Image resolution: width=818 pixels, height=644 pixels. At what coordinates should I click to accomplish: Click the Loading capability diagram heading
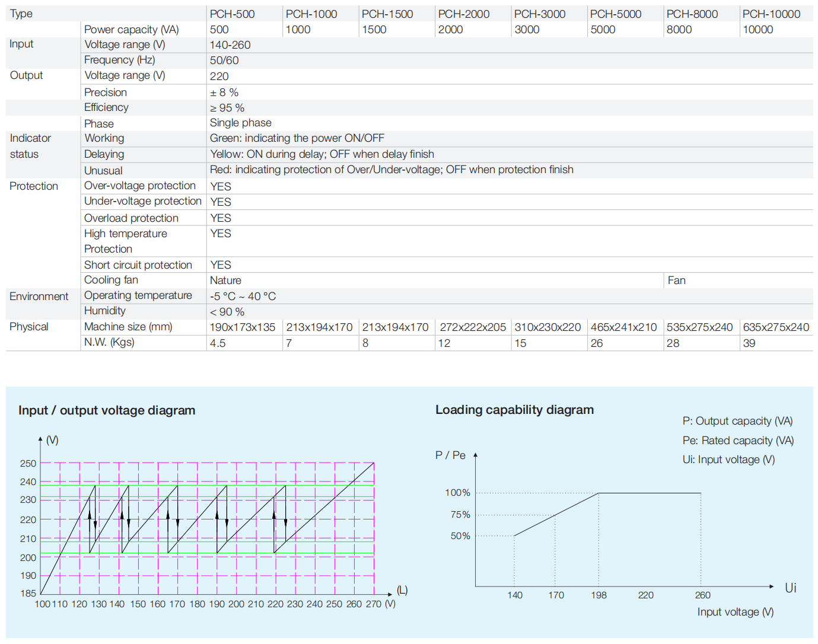(x=514, y=410)
